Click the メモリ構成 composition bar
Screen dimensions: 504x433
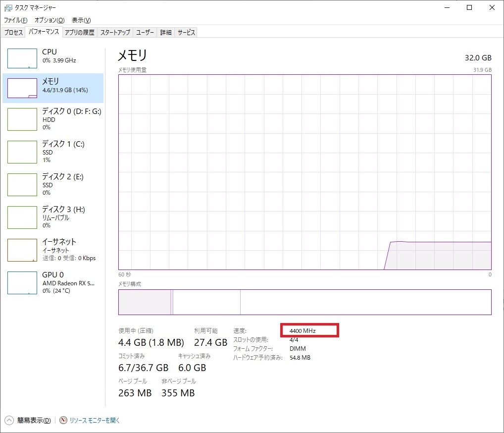(304, 302)
